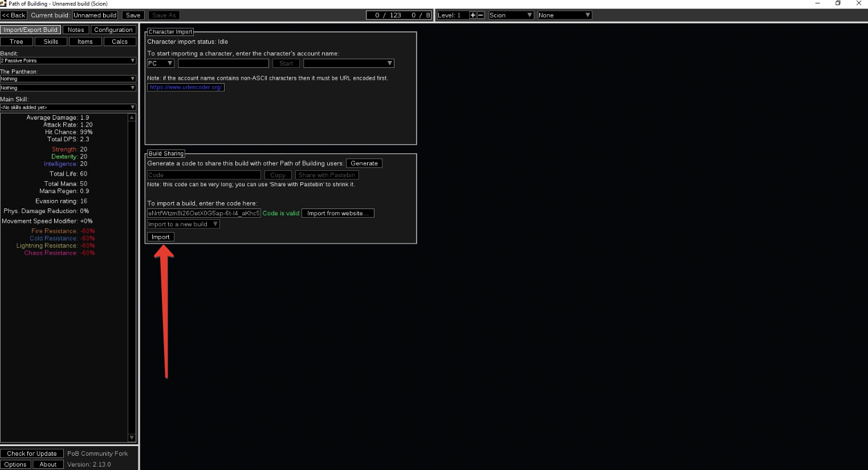
Task: Open the PC platform dropdown
Action: pyautogui.click(x=160, y=63)
